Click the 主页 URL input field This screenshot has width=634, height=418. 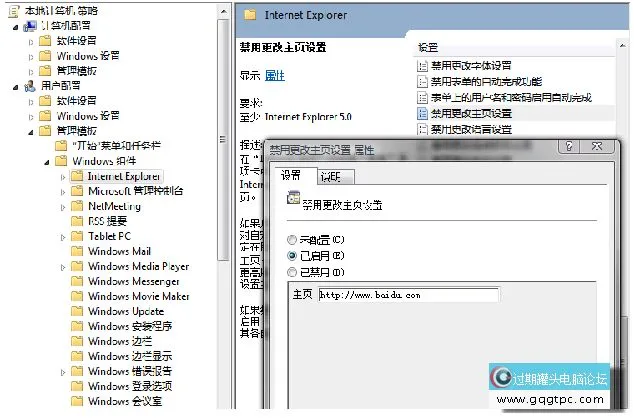pos(408,295)
